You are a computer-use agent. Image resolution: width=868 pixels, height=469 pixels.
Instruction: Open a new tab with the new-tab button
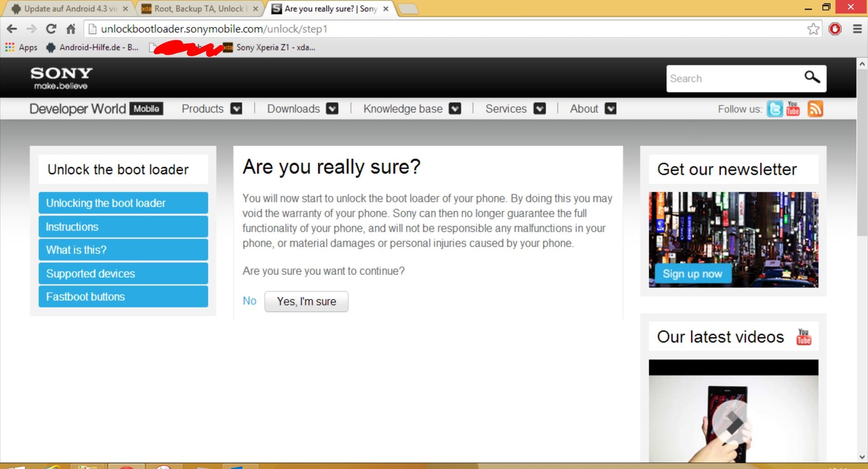pos(408,9)
